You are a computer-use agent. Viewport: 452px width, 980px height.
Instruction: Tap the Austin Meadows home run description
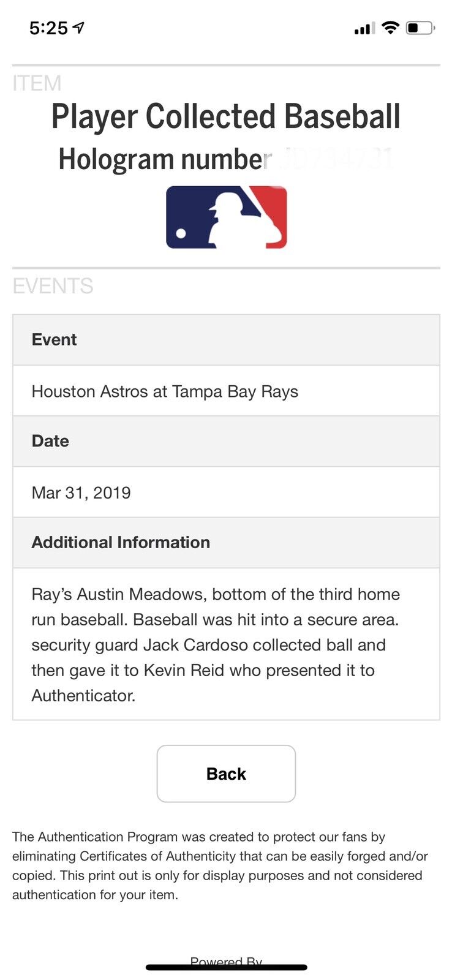214,644
